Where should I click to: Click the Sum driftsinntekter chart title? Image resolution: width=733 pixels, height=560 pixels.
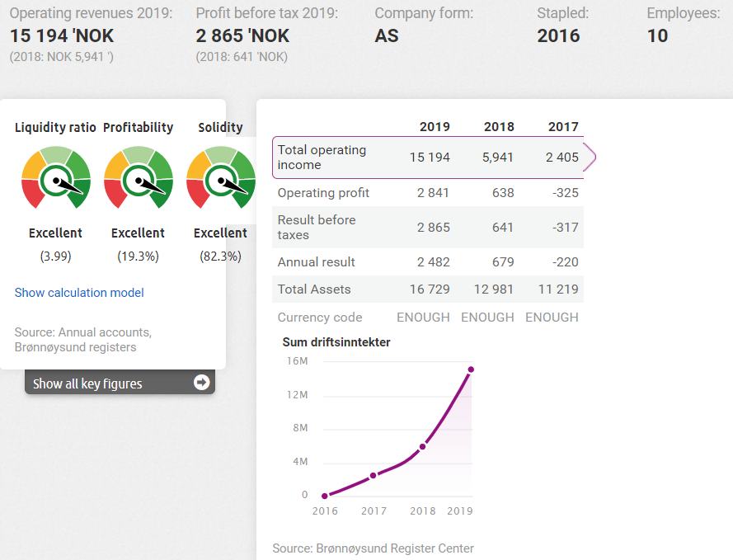(336, 342)
